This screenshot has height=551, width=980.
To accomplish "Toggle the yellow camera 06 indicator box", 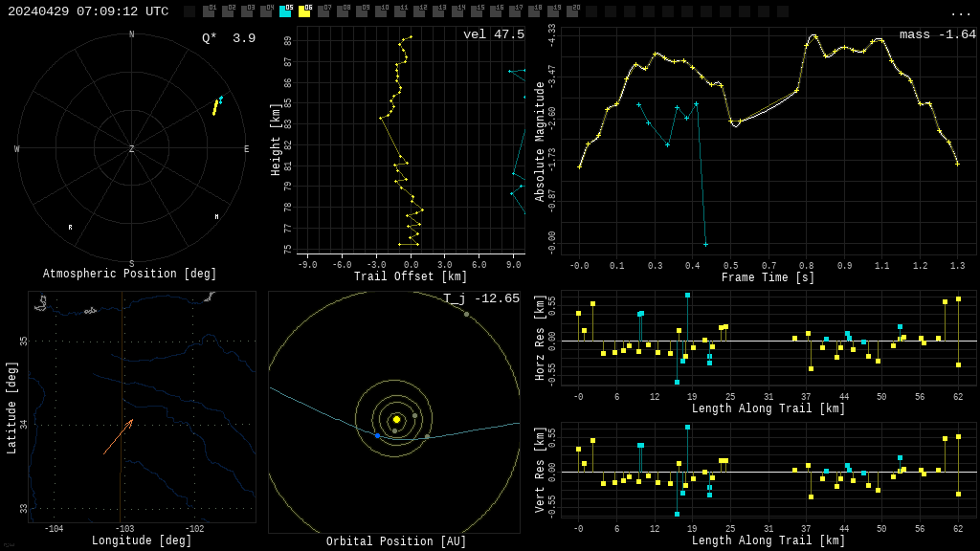I will point(304,11).
